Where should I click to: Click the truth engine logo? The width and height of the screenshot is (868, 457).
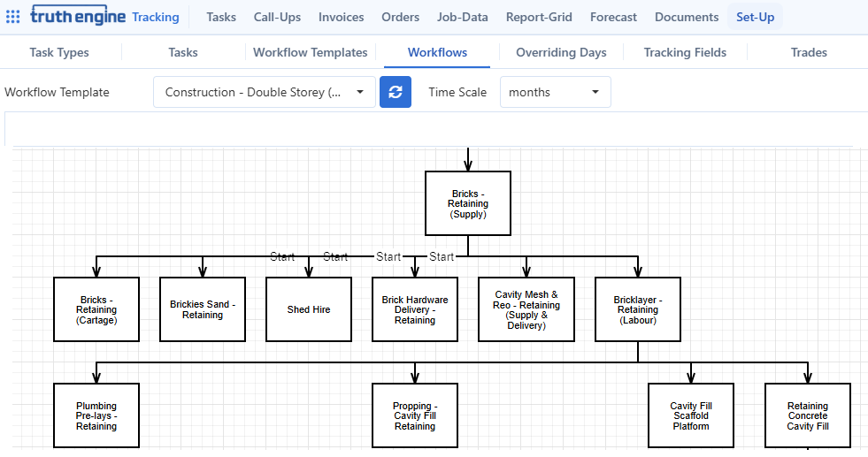78,16
